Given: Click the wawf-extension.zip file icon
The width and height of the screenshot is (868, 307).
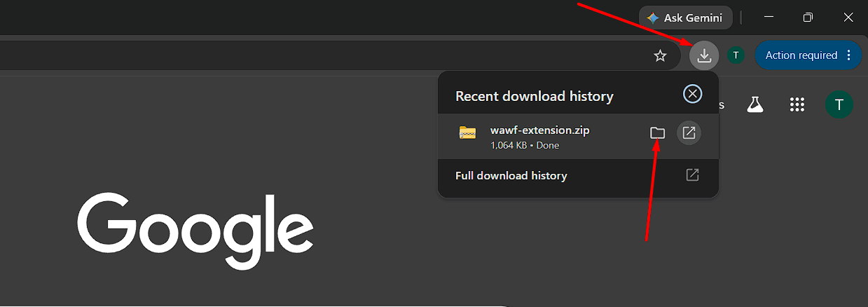Looking at the screenshot, I should coord(467,132).
